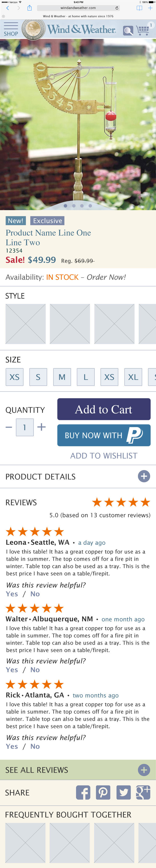Screen dimensions: 156x868
Task: Share on Facebook
Action: pos(83,793)
